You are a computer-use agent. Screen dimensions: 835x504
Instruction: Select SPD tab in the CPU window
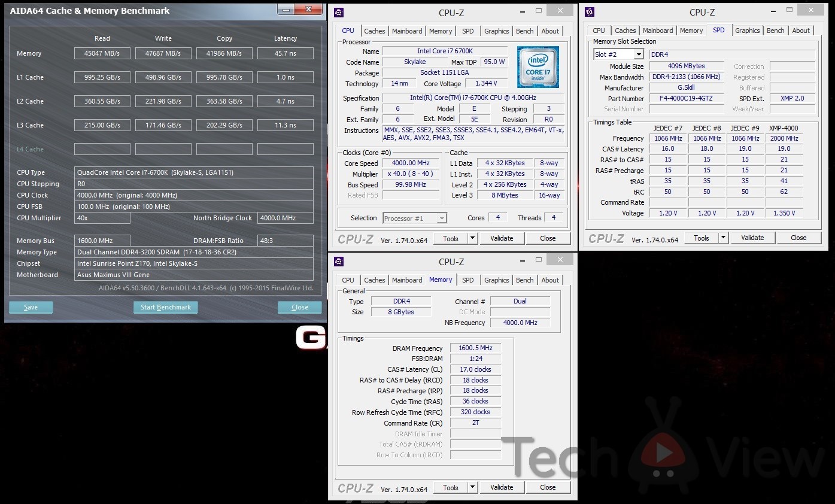(468, 31)
